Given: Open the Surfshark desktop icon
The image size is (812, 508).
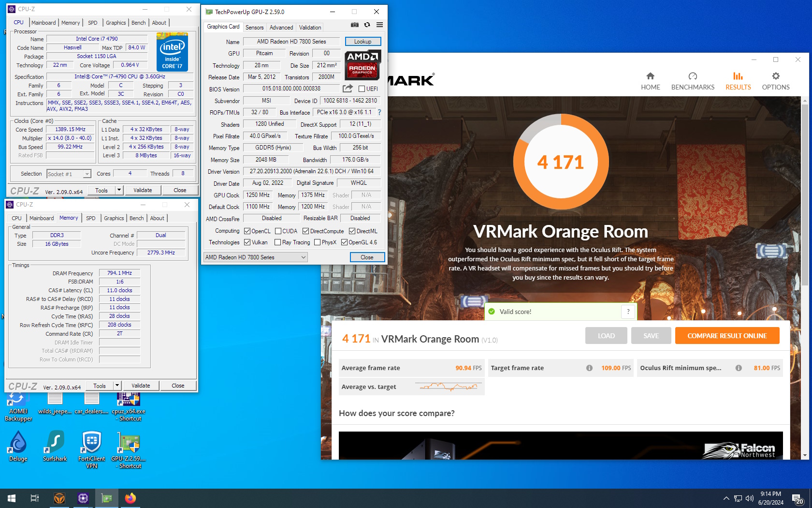Looking at the screenshot, I should tap(55, 446).
